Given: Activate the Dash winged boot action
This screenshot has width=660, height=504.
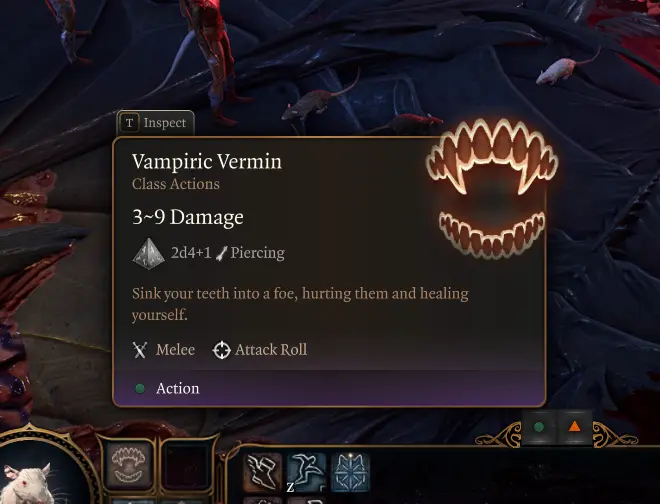Looking at the screenshot, I should [x=262, y=472].
